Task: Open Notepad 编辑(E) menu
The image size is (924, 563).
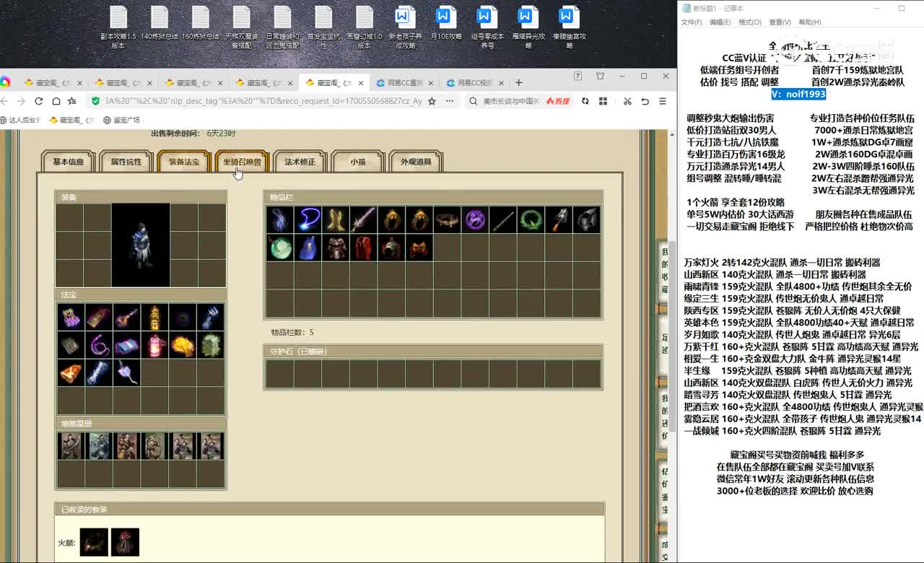Action: click(720, 22)
